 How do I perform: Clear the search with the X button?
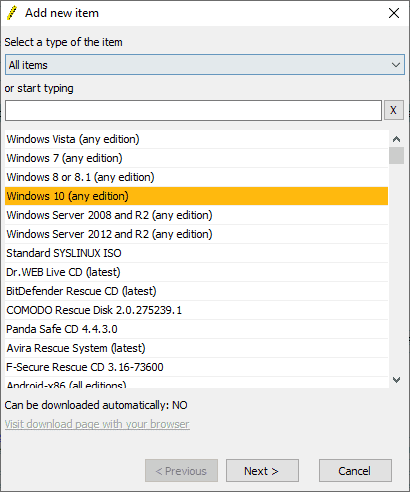tap(394, 110)
